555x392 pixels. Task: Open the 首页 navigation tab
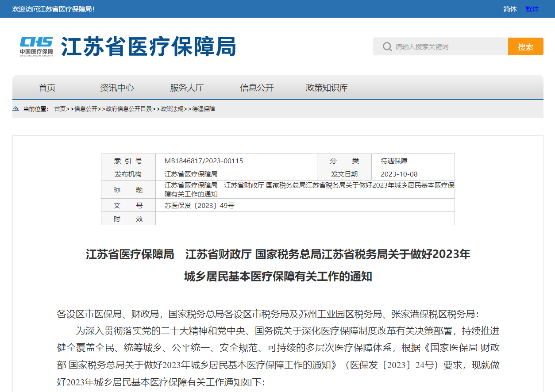(47, 88)
